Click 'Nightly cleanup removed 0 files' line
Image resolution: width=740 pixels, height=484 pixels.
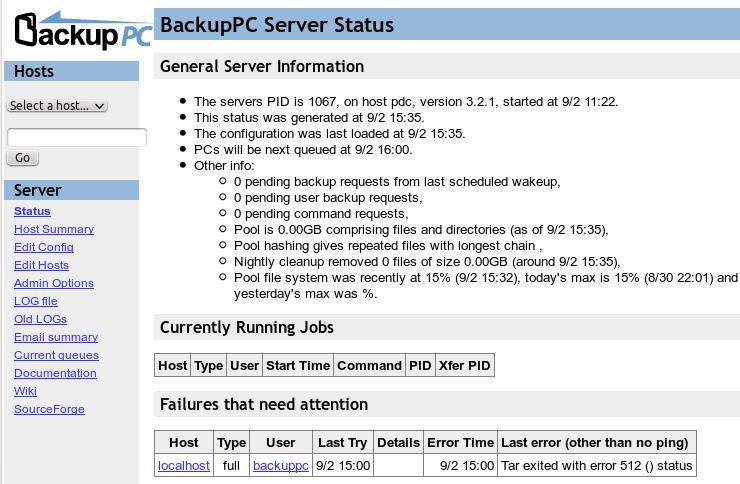pos(427,262)
